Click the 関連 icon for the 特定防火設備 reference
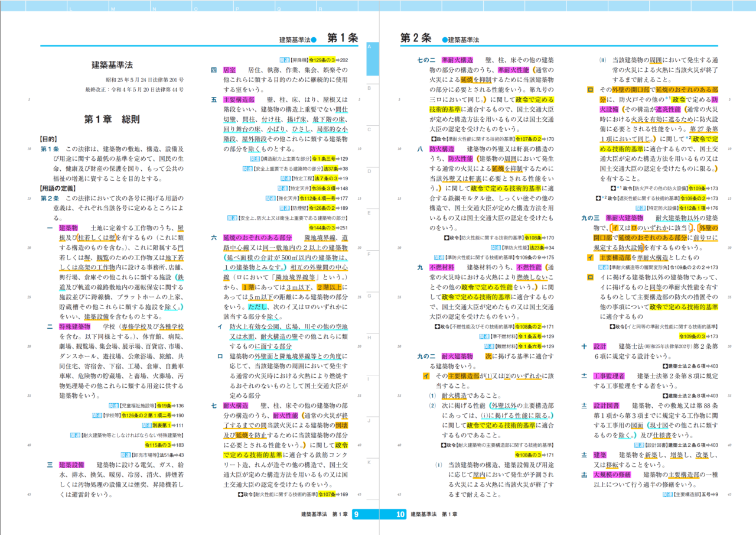This screenshot has width=756, height=535. (641, 208)
